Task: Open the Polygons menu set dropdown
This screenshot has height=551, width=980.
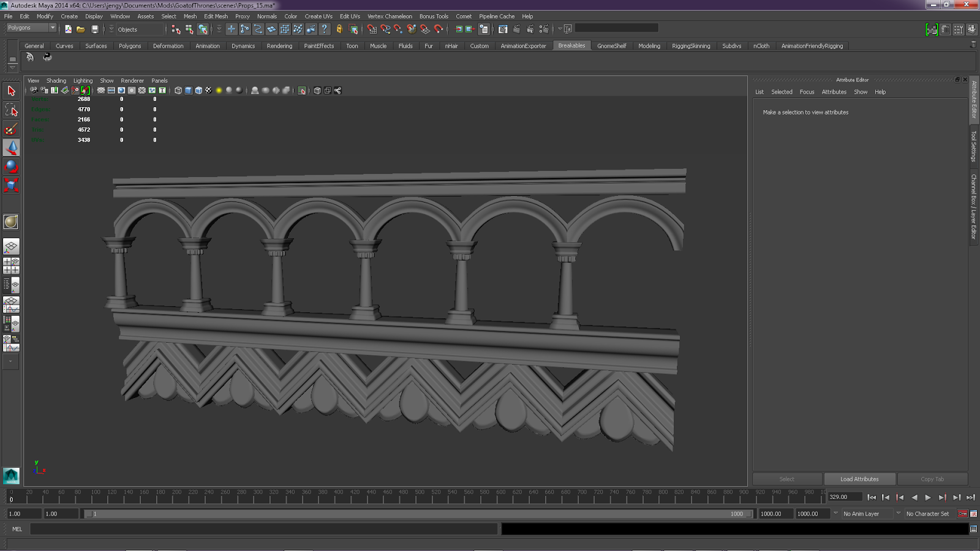Action: click(x=31, y=28)
